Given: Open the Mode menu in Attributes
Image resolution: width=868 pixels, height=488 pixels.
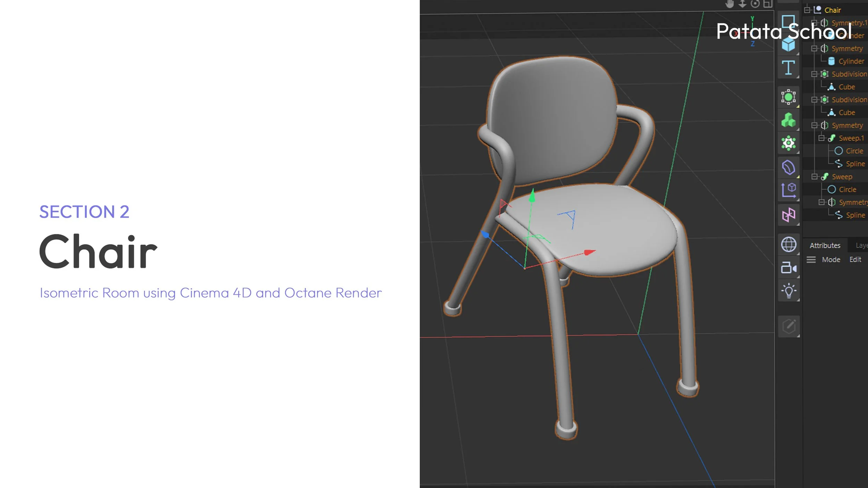Looking at the screenshot, I should pyautogui.click(x=831, y=260).
